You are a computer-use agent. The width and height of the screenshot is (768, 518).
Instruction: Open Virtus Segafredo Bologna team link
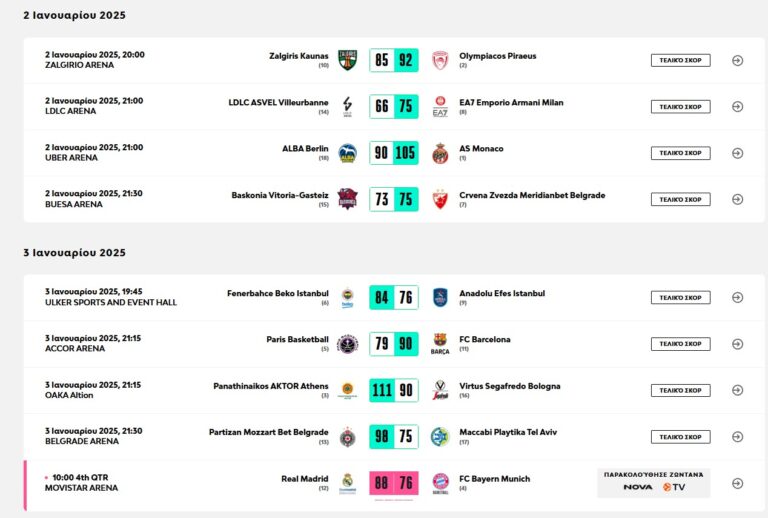click(x=509, y=386)
